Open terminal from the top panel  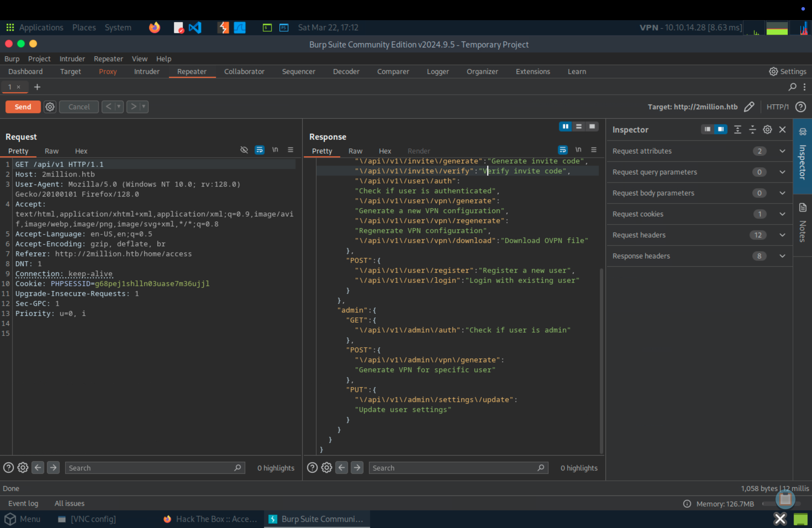click(x=267, y=28)
